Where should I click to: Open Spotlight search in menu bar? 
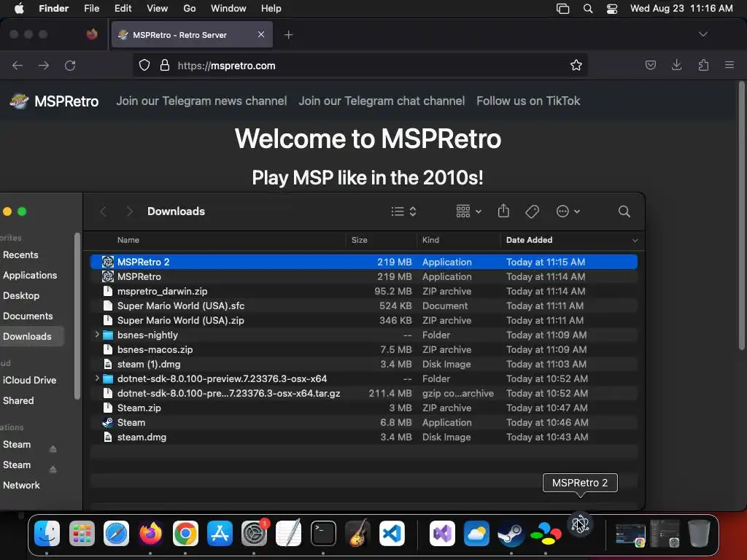pyautogui.click(x=588, y=9)
